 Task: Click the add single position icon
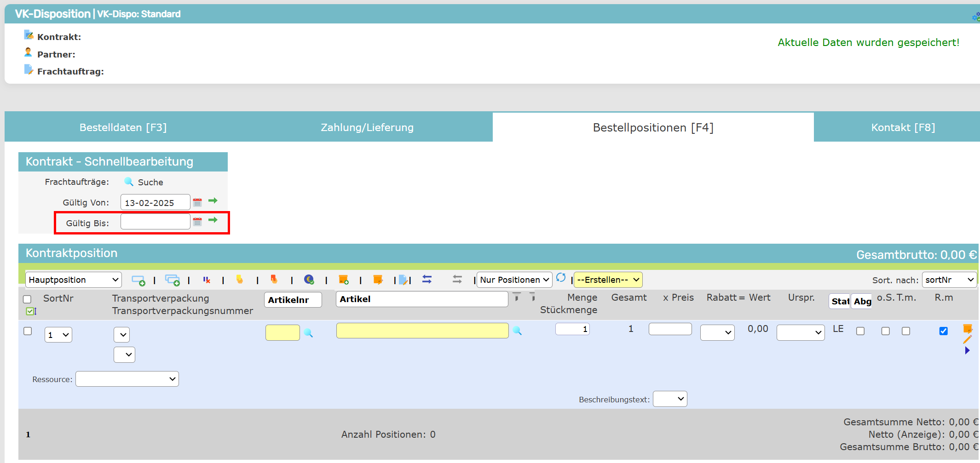(138, 280)
